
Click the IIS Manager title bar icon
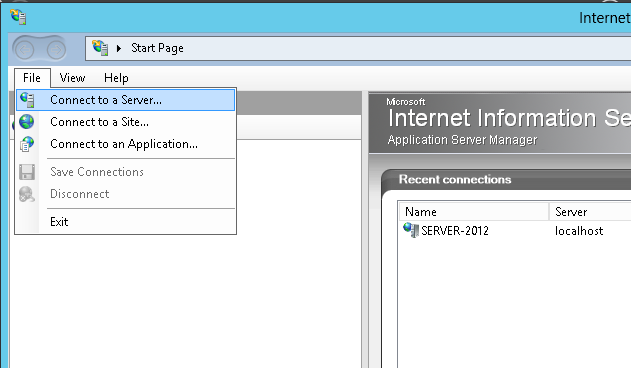[x=19, y=17]
